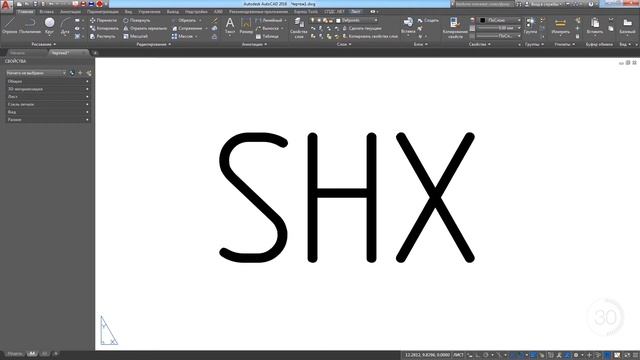Screen dimensions: 640x360
Task: Click the Массив (Array) tool
Action: point(182,36)
